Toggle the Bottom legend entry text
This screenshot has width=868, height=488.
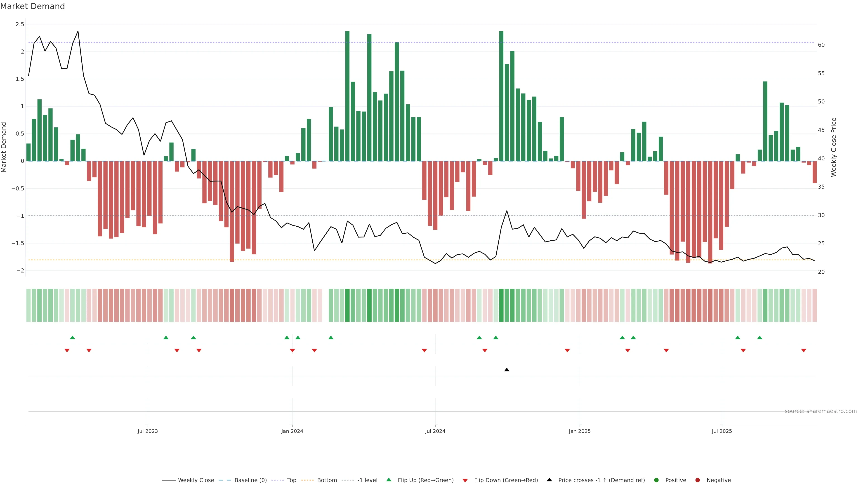coord(327,480)
